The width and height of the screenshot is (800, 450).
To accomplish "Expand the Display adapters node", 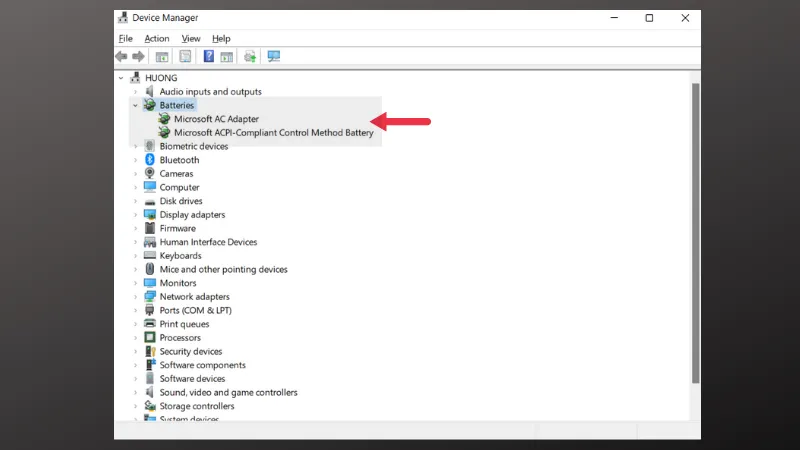I will [135, 215].
